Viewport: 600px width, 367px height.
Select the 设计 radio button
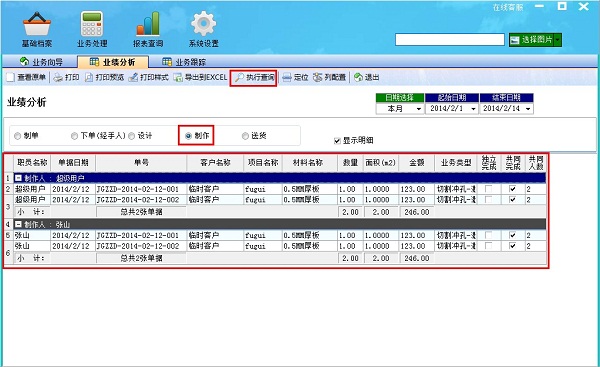(131, 136)
